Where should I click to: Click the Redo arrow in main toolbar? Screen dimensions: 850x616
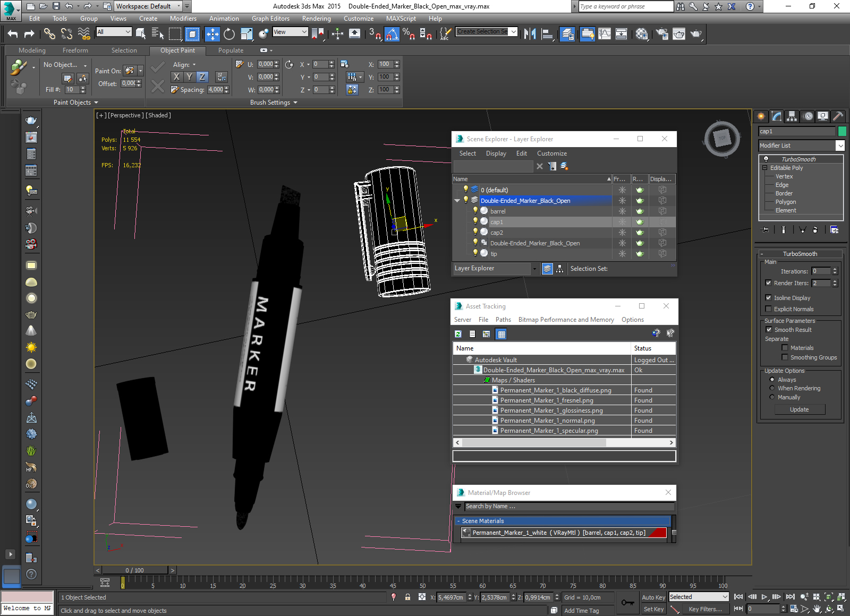pos(29,34)
